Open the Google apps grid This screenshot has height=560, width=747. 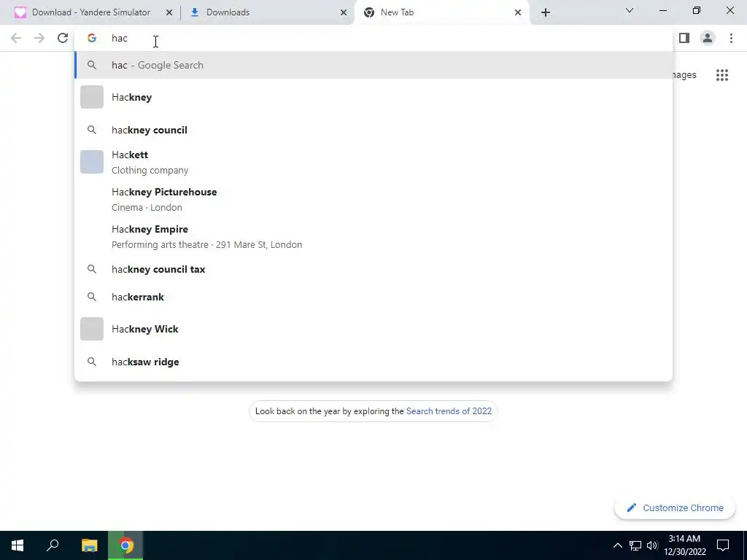click(722, 75)
